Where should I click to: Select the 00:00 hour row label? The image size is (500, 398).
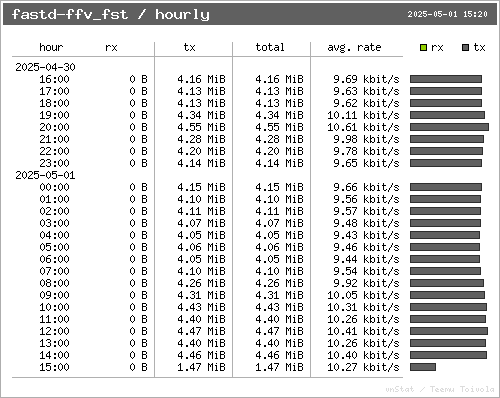[x=54, y=187]
